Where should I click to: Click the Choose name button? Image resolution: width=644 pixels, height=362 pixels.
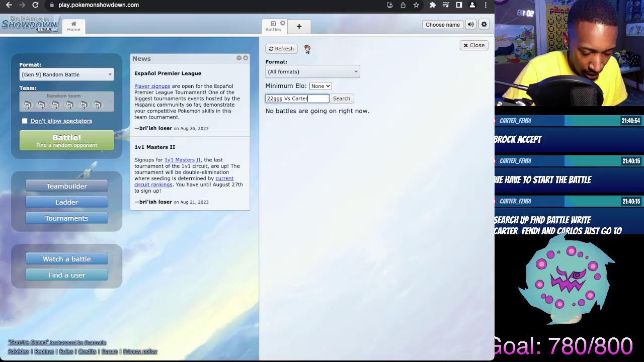443,25
